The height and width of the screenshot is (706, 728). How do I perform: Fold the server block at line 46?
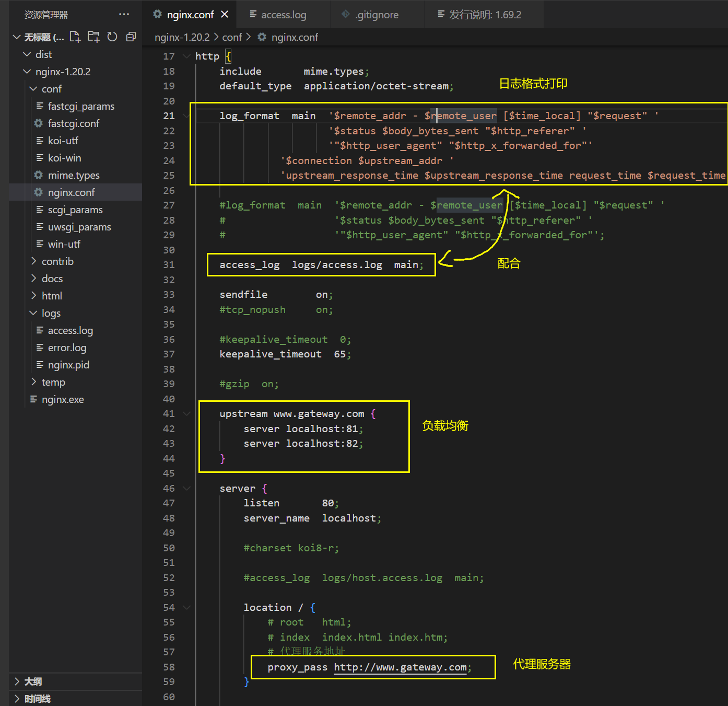186,488
